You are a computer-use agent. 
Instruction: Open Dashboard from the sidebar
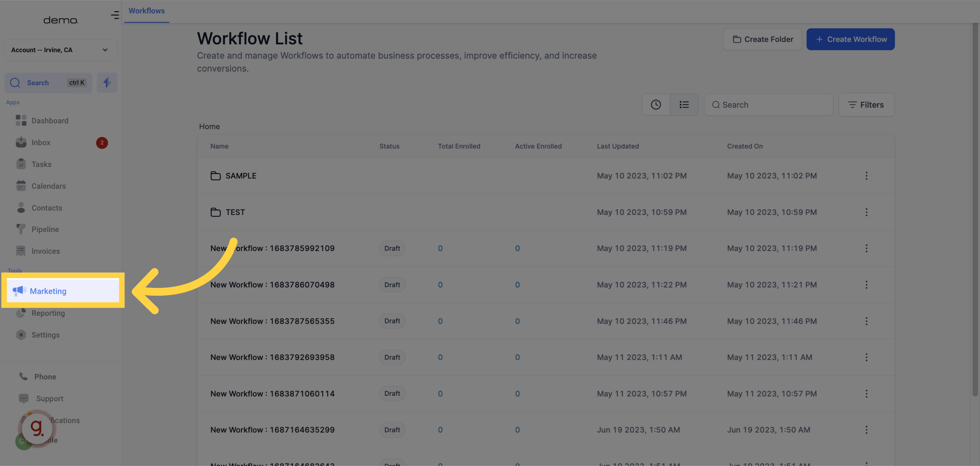(43, 121)
